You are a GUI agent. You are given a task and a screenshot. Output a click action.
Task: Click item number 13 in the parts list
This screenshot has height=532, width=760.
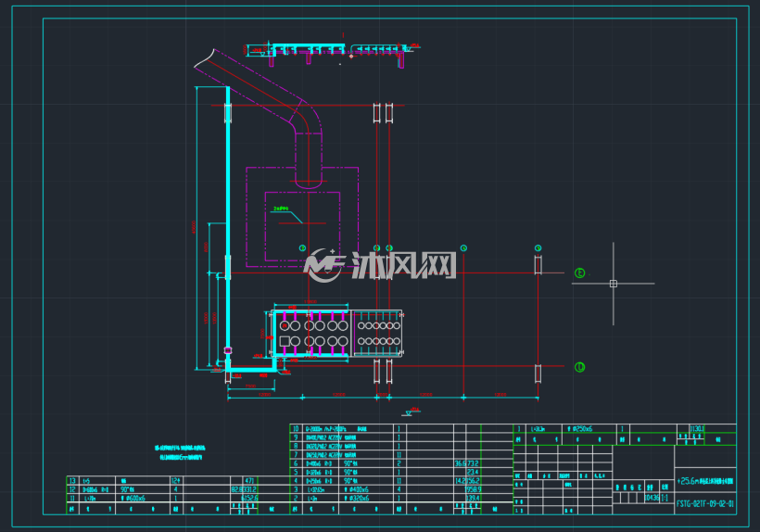(x=72, y=481)
